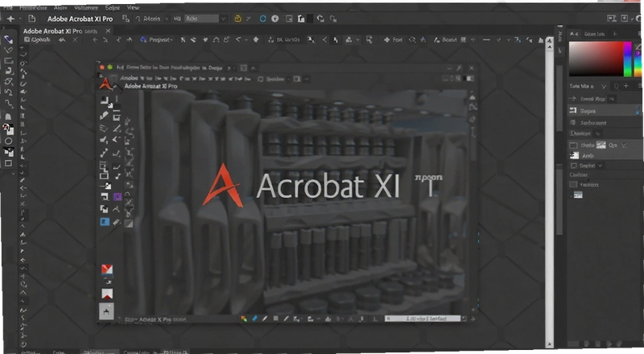Click the red envelope icon in inner sidebar

[107, 270]
